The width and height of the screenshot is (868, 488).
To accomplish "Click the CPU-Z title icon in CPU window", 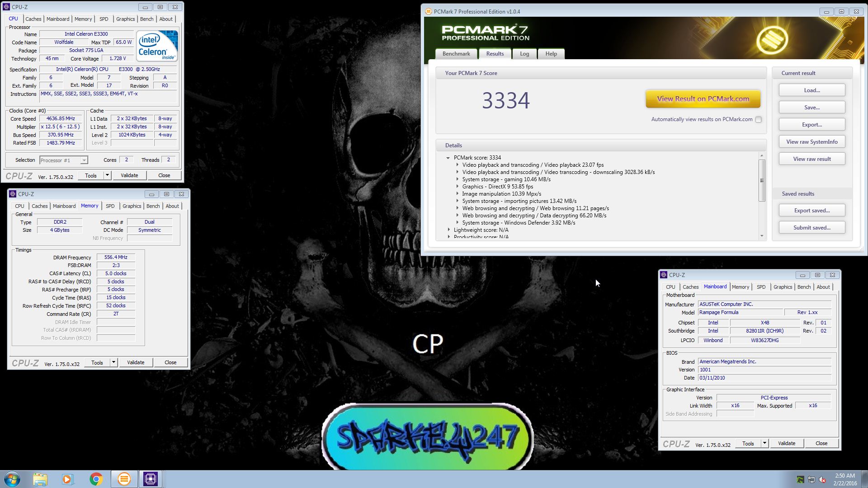I will [7, 7].
